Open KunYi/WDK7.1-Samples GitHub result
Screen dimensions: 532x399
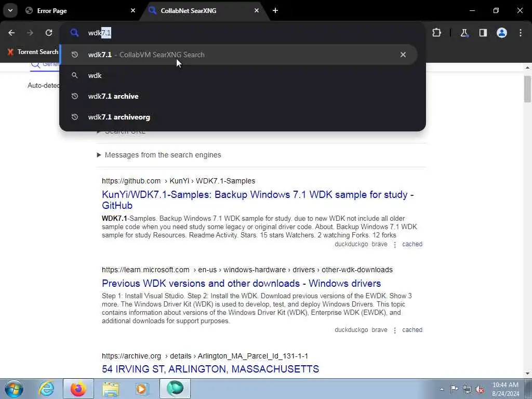point(258,200)
